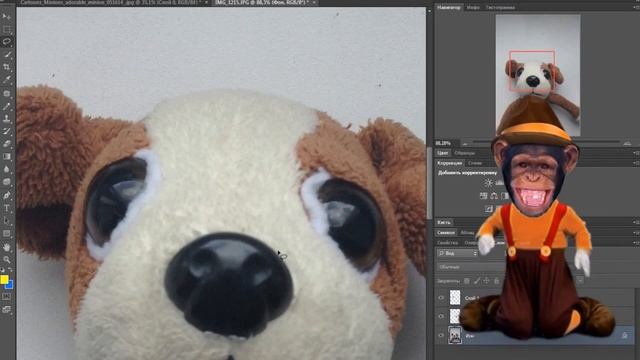Select the Rectangular Marquee tool
The height and width of the screenshot is (360, 640).
point(7,29)
